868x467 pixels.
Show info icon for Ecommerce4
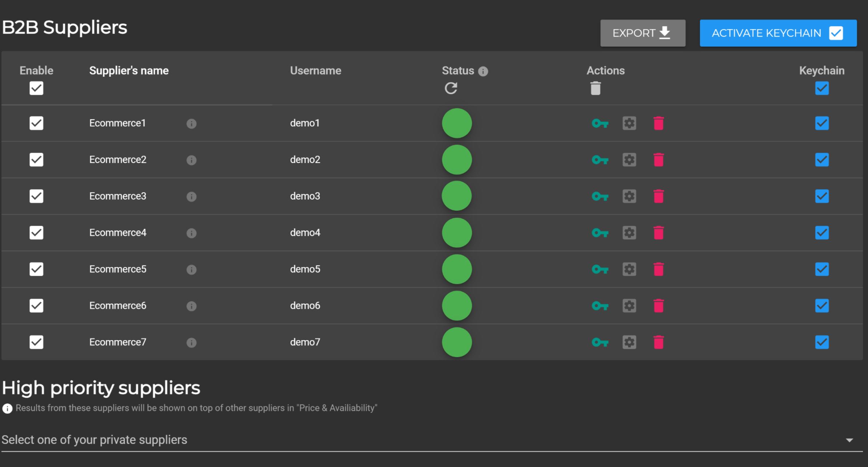[x=191, y=233]
